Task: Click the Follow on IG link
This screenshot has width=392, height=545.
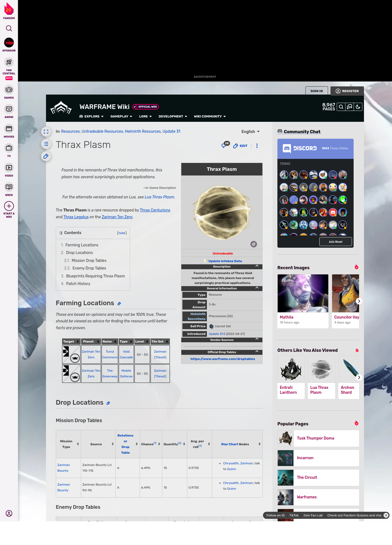Action: pos(275,515)
